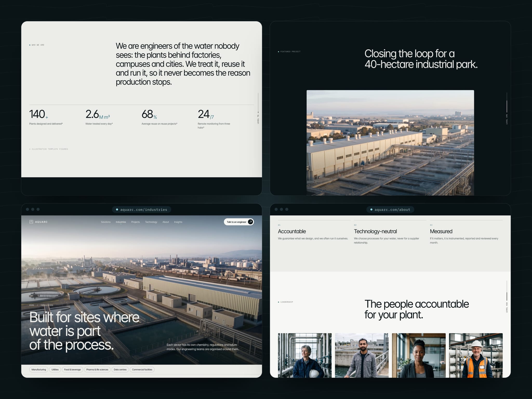The width and height of the screenshot is (532, 399).
Task: Click the Accountable heading
Action: [292, 231]
